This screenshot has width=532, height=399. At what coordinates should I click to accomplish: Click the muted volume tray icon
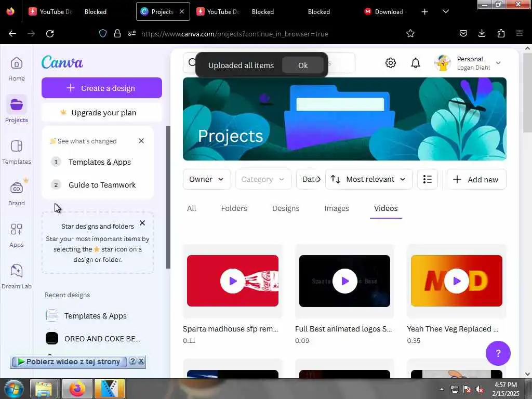[x=480, y=390]
